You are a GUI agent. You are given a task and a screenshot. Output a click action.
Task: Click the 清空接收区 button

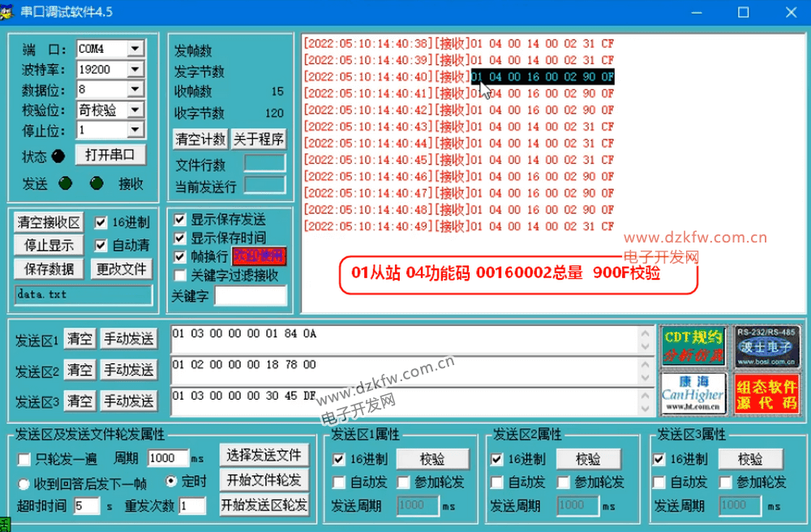49,222
